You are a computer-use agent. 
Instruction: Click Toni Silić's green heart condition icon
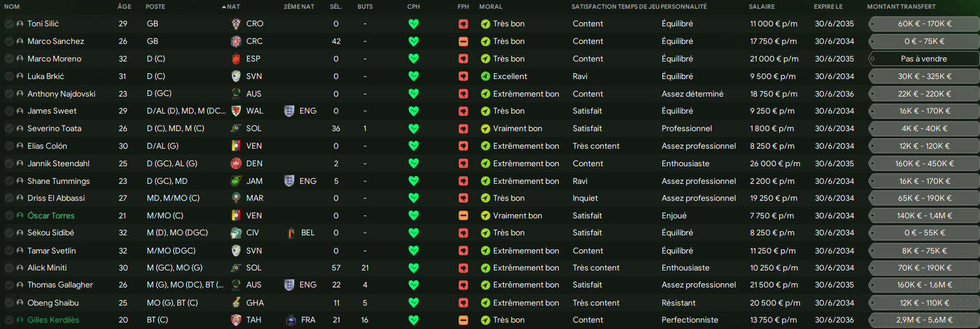click(x=414, y=24)
